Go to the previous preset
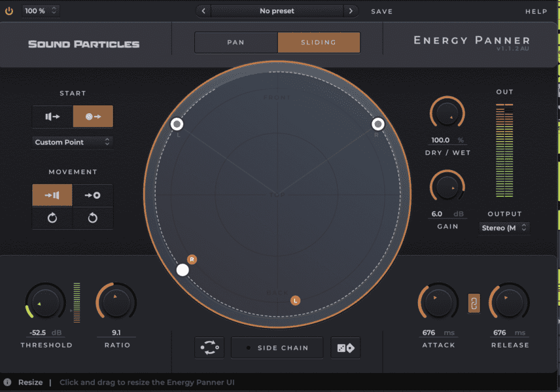560x392 pixels. pyautogui.click(x=203, y=11)
